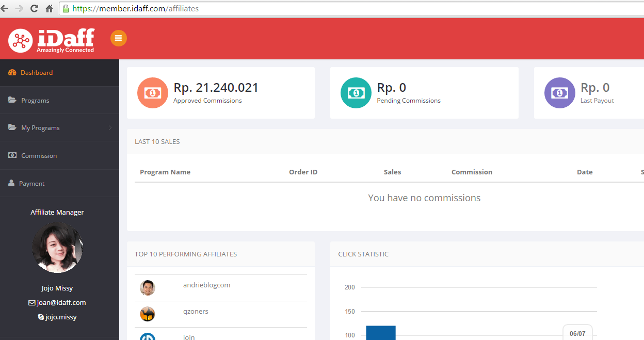Click the 200 axis label

(350, 287)
